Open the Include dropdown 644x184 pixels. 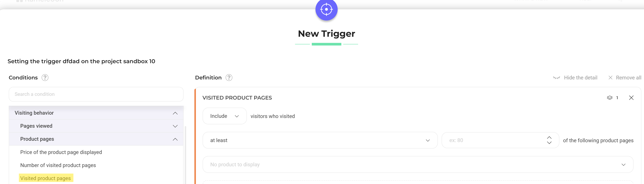click(x=224, y=116)
